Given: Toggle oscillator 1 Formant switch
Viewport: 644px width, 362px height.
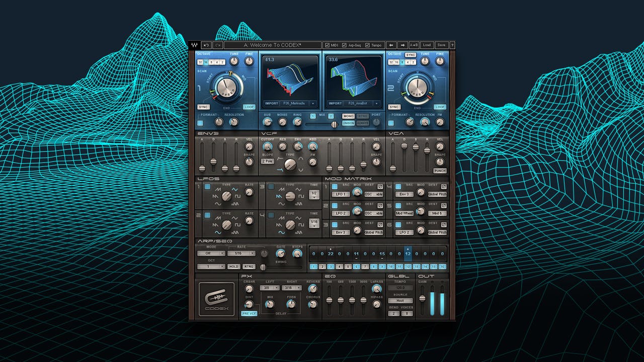Looking at the screenshot, I should [200, 123].
